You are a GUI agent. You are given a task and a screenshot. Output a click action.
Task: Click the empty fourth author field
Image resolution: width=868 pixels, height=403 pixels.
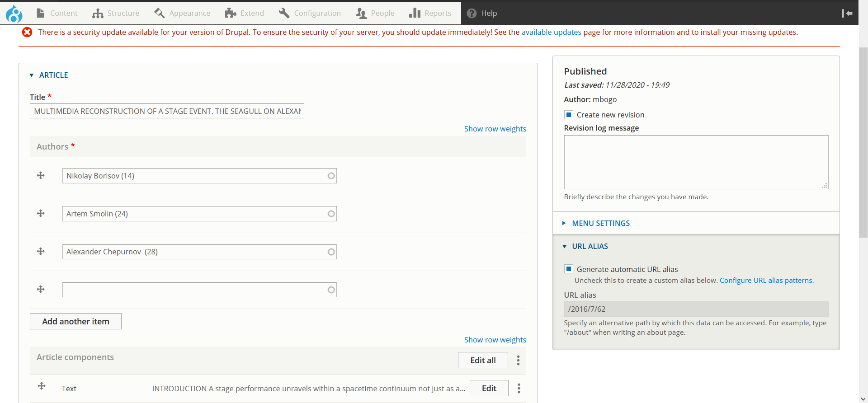[195, 290]
